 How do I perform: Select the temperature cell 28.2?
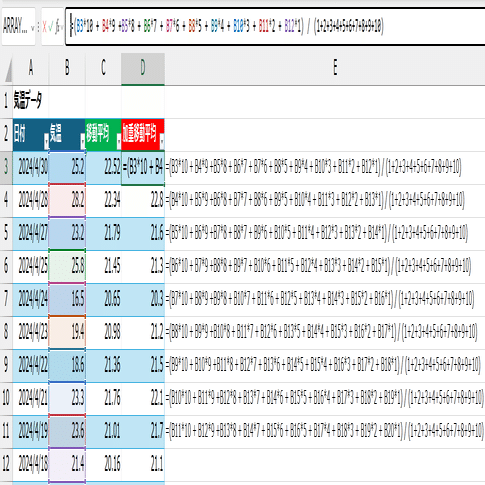[x=67, y=200]
